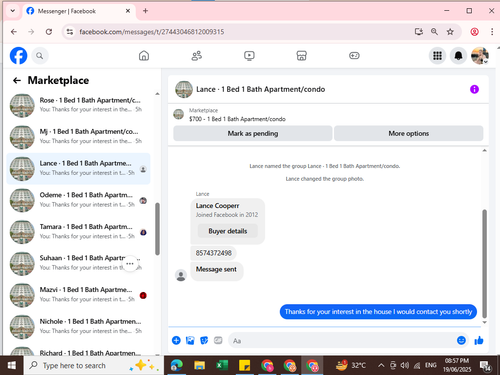The height and width of the screenshot is (375, 500).
Task: Click the Lance chat header avatar
Action: coord(184,89)
